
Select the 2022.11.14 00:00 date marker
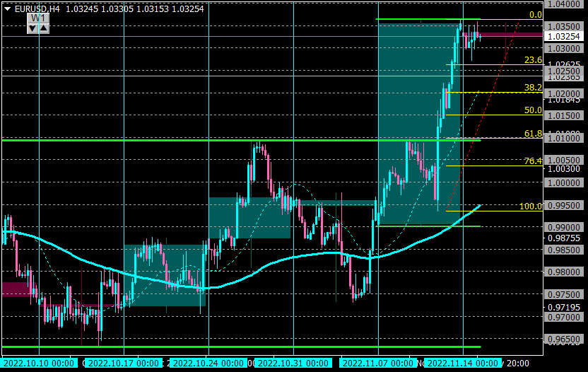point(463,363)
